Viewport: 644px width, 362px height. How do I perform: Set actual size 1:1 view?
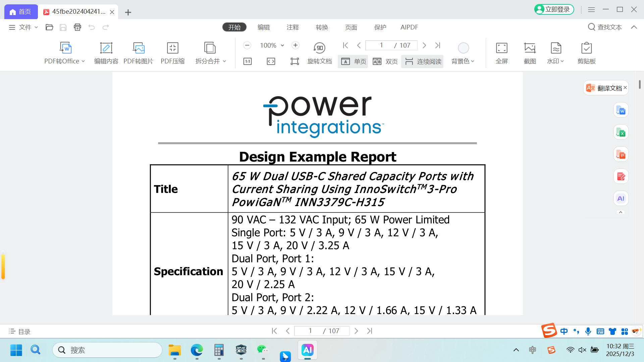(248, 61)
